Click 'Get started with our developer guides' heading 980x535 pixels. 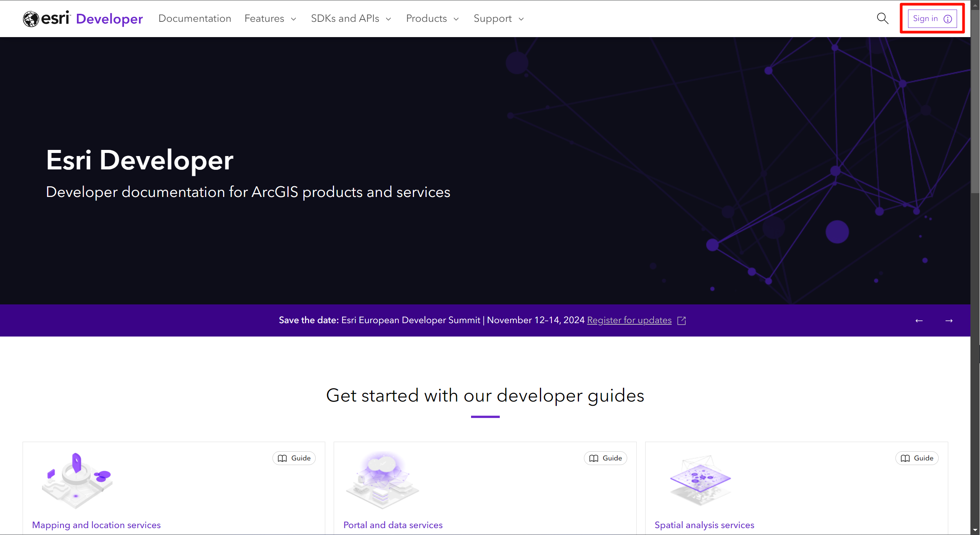[x=485, y=395]
